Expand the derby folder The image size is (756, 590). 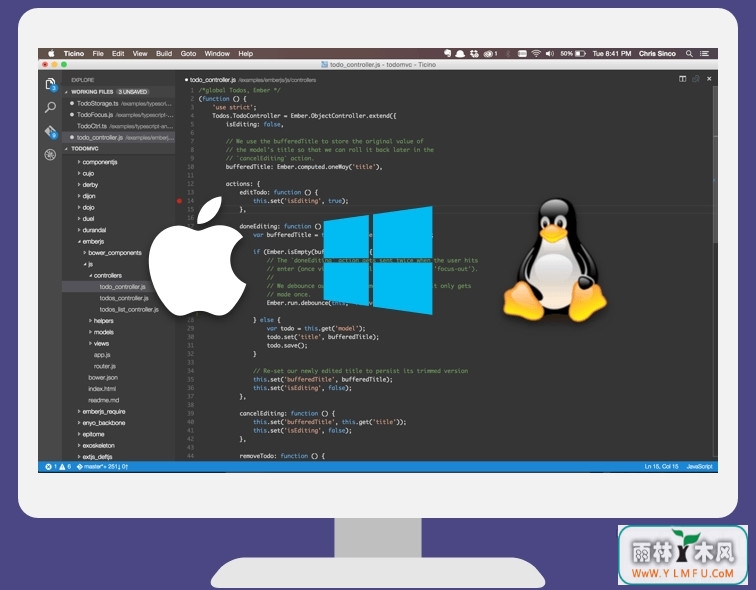(x=79, y=185)
